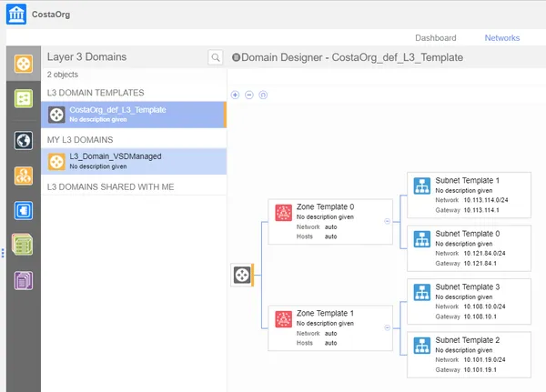Image resolution: width=546 pixels, height=392 pixels.
Task: Click the CostaOrg_def_L3_Template list icon
Action: pyautogui.click(x=56, y=115)
